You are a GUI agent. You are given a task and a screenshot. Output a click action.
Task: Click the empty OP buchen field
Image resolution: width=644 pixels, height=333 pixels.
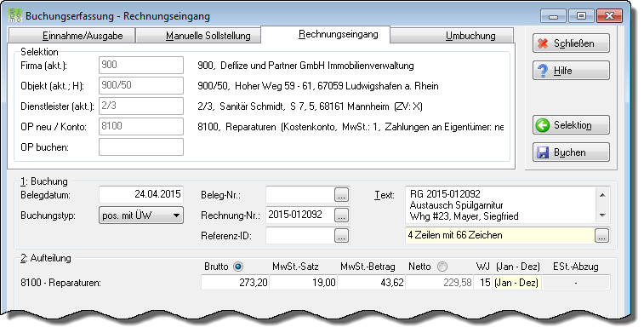click(x=141, y=146)
